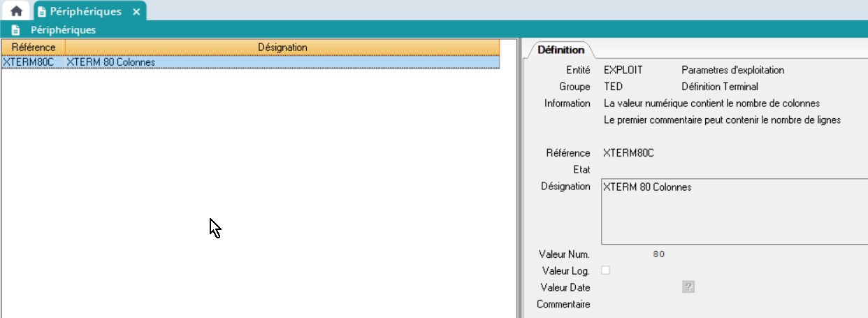The width and height of the screenshot is (868, 318).
Task: Select the XTERM80C reference cell
Action: [29, 62]
